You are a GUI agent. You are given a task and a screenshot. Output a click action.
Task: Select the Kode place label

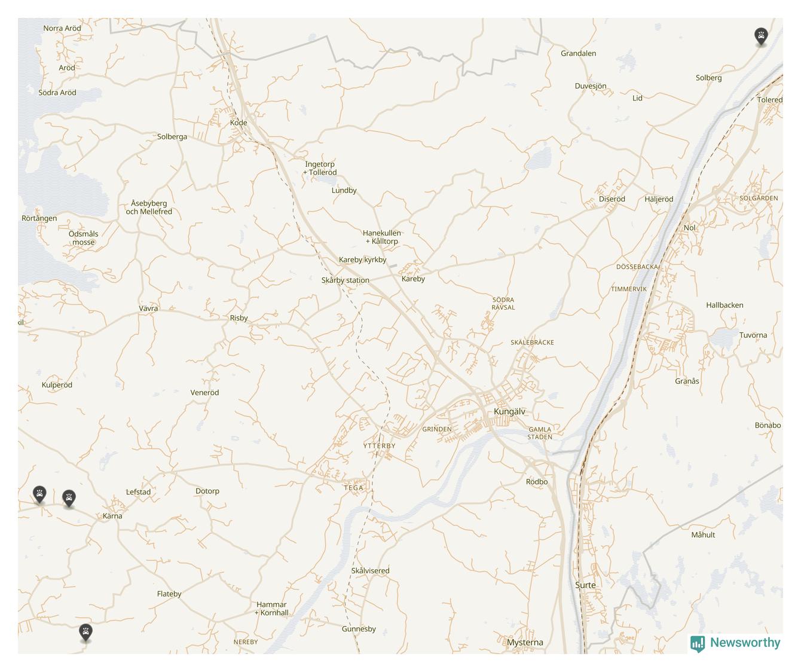click(239, 123)
